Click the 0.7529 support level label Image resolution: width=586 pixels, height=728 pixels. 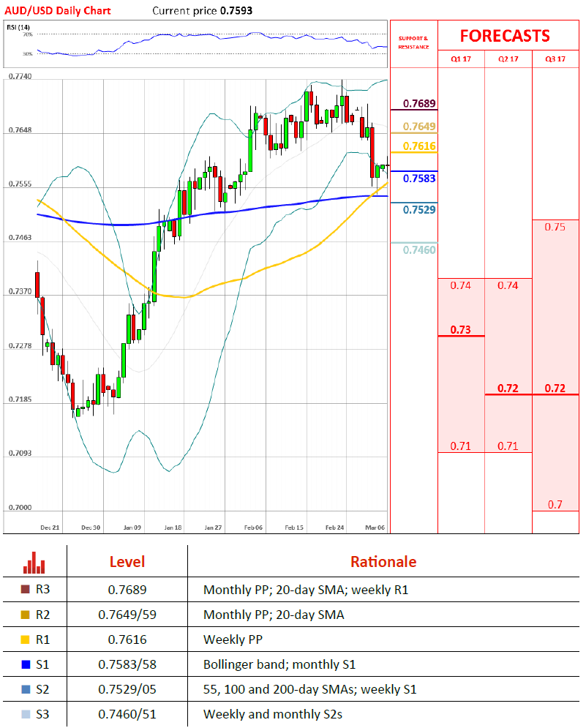[419, 209]
